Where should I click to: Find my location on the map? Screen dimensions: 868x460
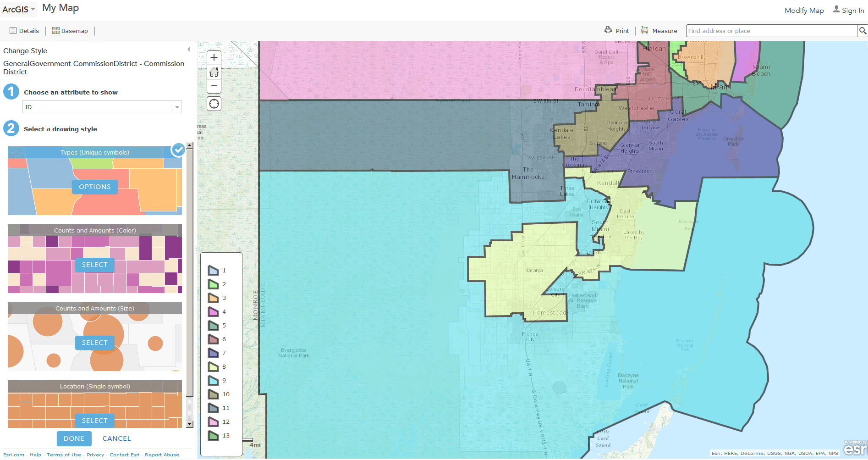pyautogui.click(x=214, y=104)
